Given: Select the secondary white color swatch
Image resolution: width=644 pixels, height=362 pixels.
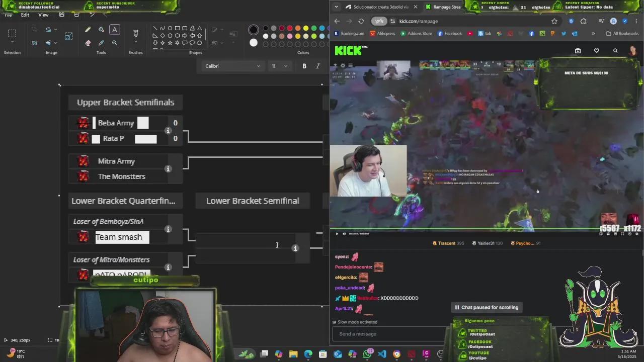Looking at the screenshot, I should [x=254, y=43].
